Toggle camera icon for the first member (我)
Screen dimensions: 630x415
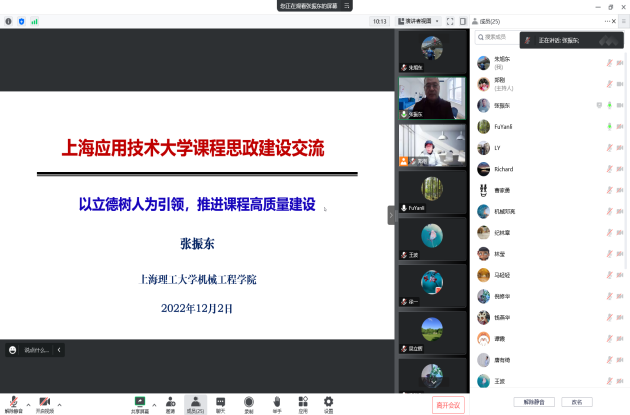(x=620, y=63)
